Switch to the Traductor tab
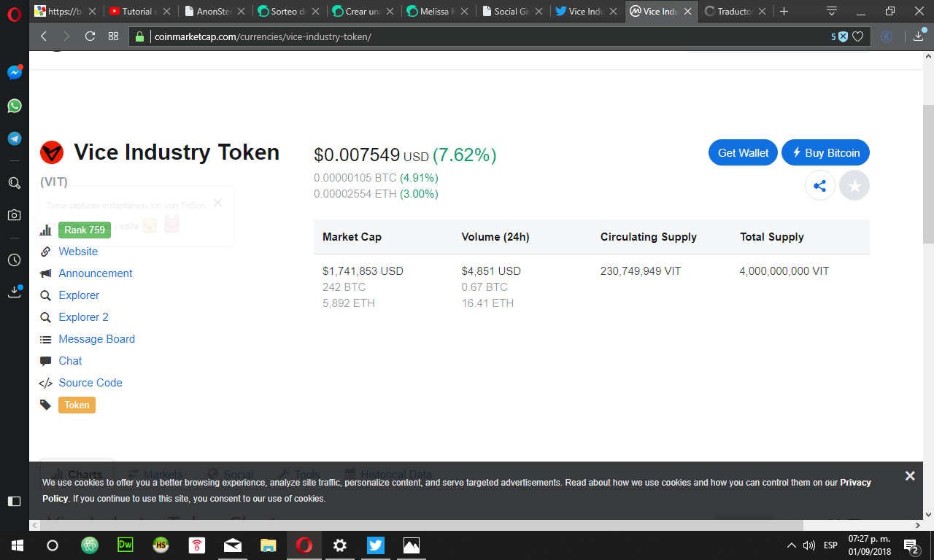Screen dimensions: 934x560 (736, 11)
